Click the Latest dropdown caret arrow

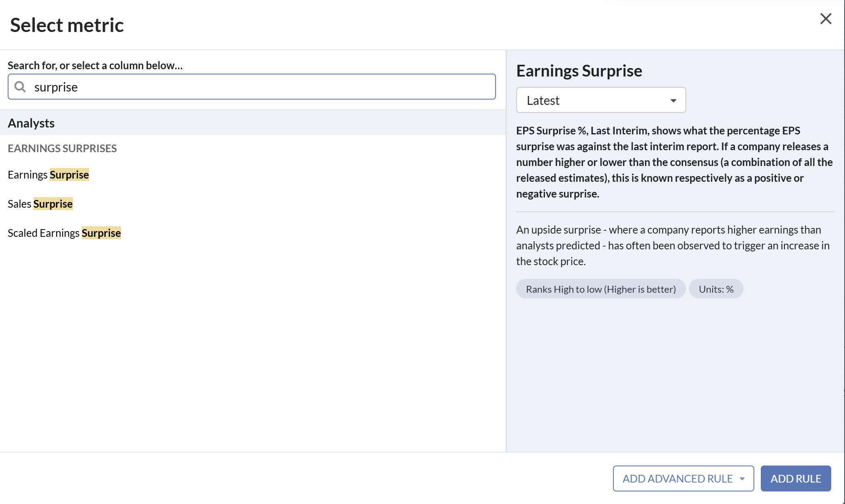(x=673, y=101)
